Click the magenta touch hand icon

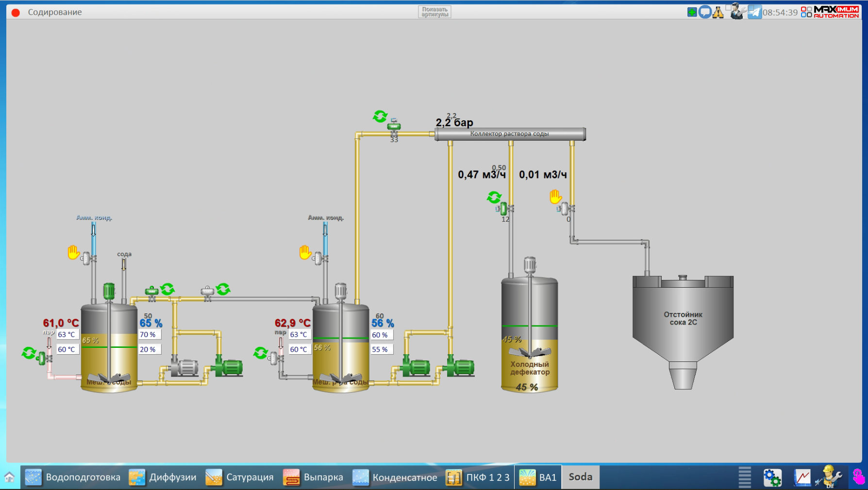click(858, 477)
